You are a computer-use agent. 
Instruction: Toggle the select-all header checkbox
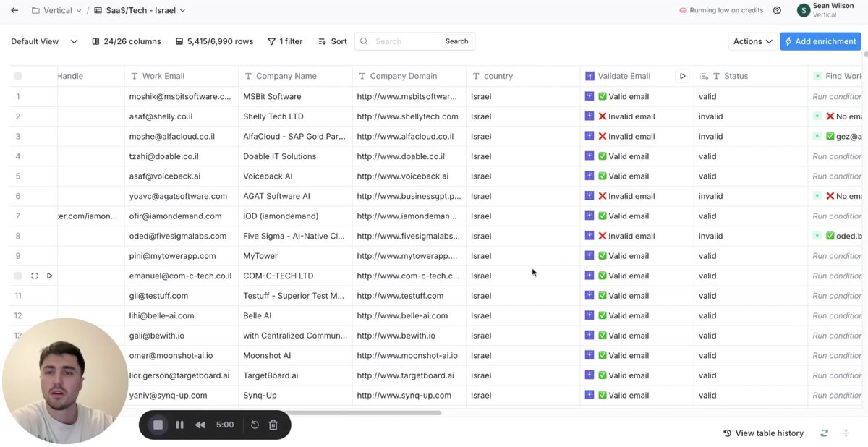(18, 76)
